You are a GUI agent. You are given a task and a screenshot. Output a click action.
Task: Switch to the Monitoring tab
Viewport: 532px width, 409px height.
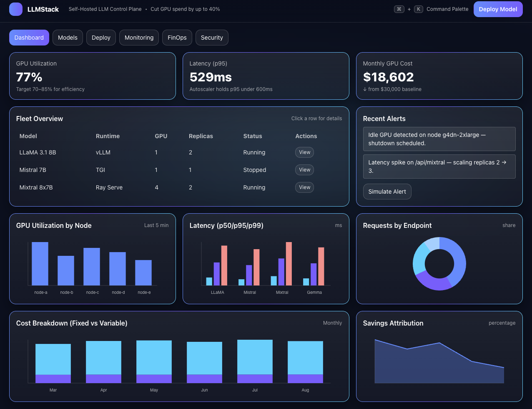click(139, 38)
